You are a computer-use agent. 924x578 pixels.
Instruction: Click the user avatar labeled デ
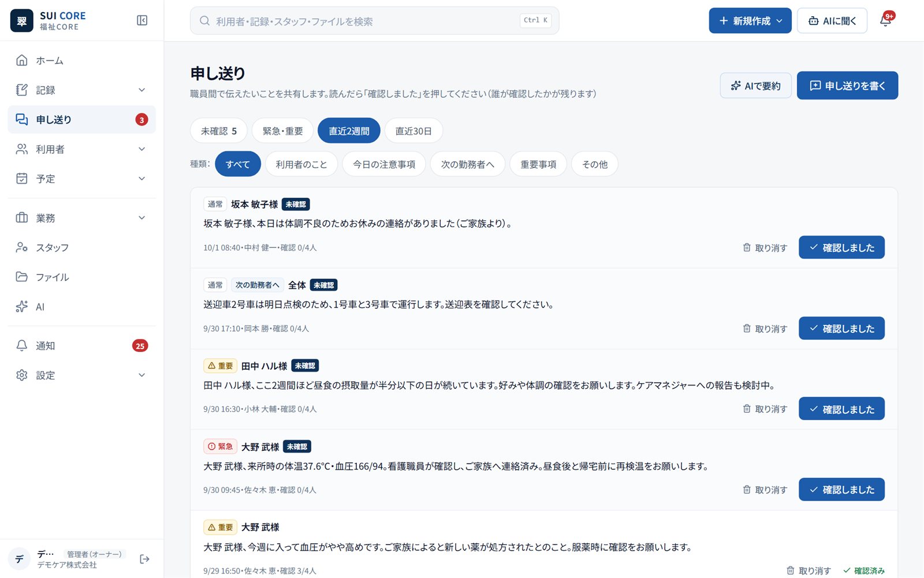pyautogui.click(x=20, y=559)
